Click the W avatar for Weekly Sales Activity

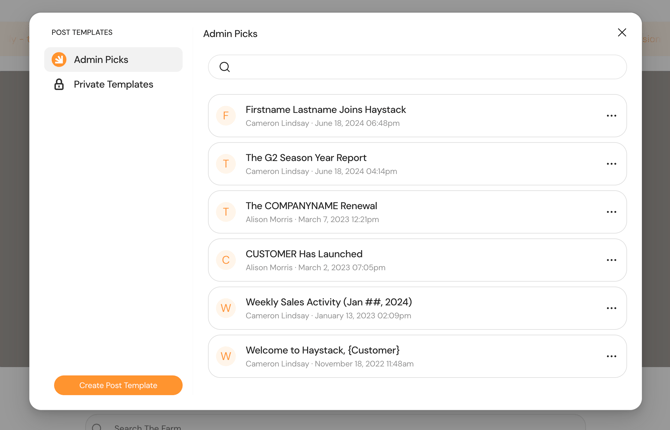pos(226,308)
